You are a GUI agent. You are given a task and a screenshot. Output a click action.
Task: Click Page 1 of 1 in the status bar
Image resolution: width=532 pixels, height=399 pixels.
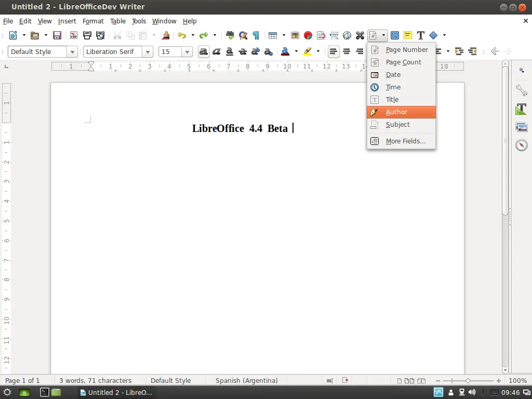[x=22, y=381]
